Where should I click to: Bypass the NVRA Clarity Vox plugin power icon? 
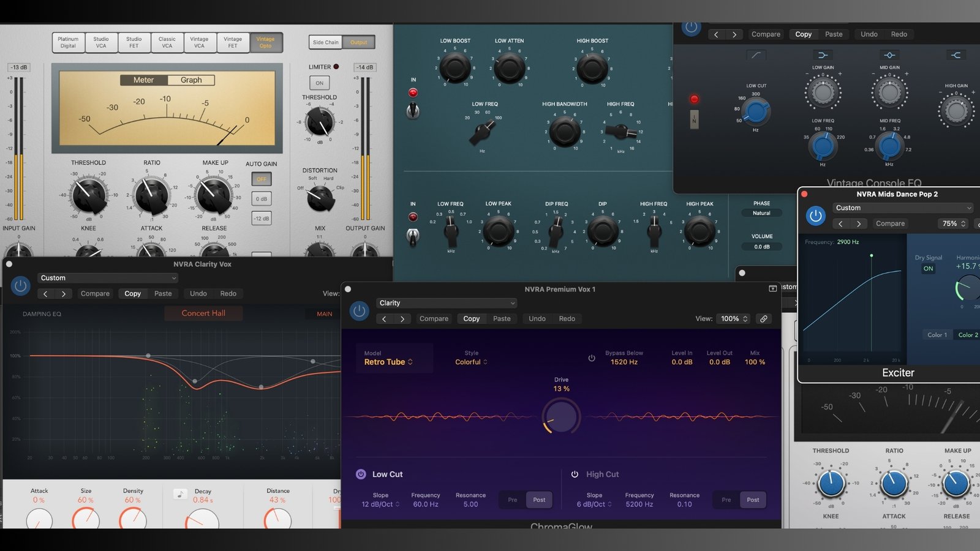21,286
